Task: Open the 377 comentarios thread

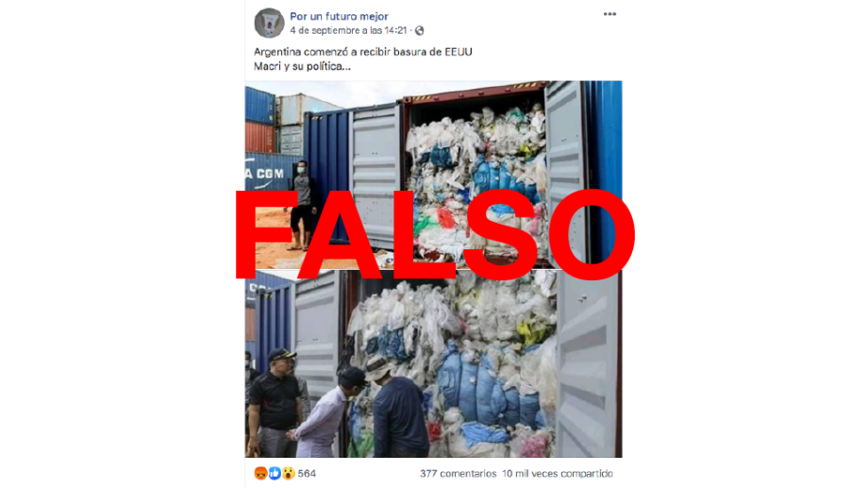Action: (458, 474)
